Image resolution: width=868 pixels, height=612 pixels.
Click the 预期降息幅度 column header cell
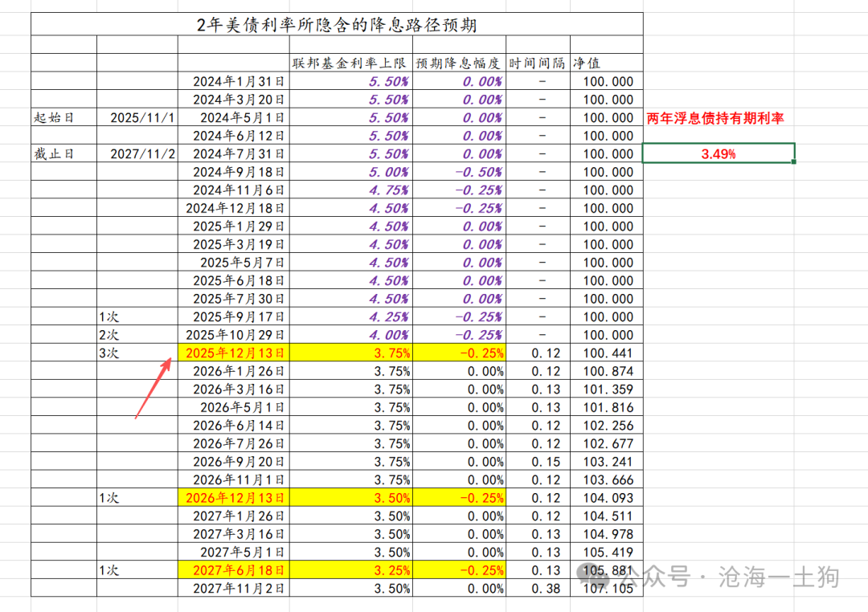point(458,63)
